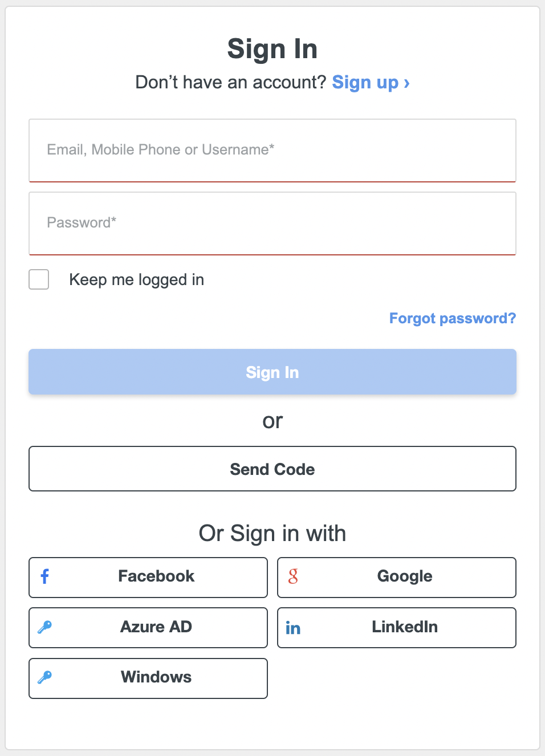Click the Facebook logo icon
The width and height of the screenshot is (545, 756).
(x=45, y=576)
